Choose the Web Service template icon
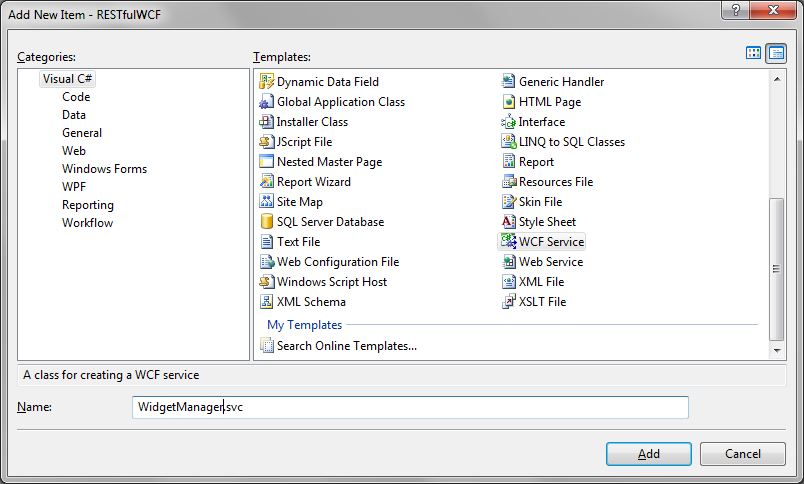 coord(509,261)
